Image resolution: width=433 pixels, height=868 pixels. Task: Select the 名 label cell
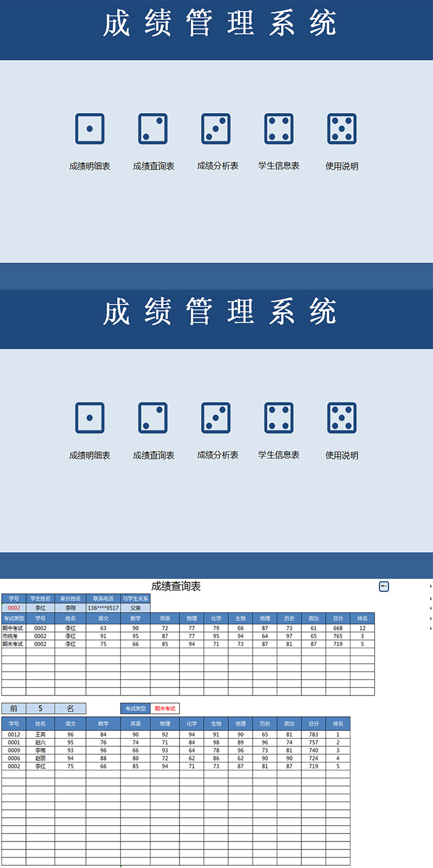pos(70,709)
